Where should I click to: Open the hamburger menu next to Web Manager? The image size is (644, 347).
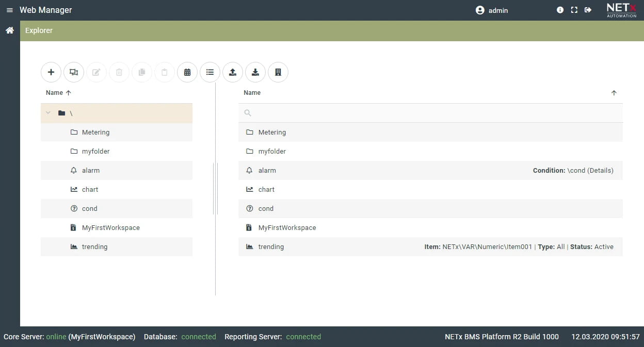pos(9,10)
